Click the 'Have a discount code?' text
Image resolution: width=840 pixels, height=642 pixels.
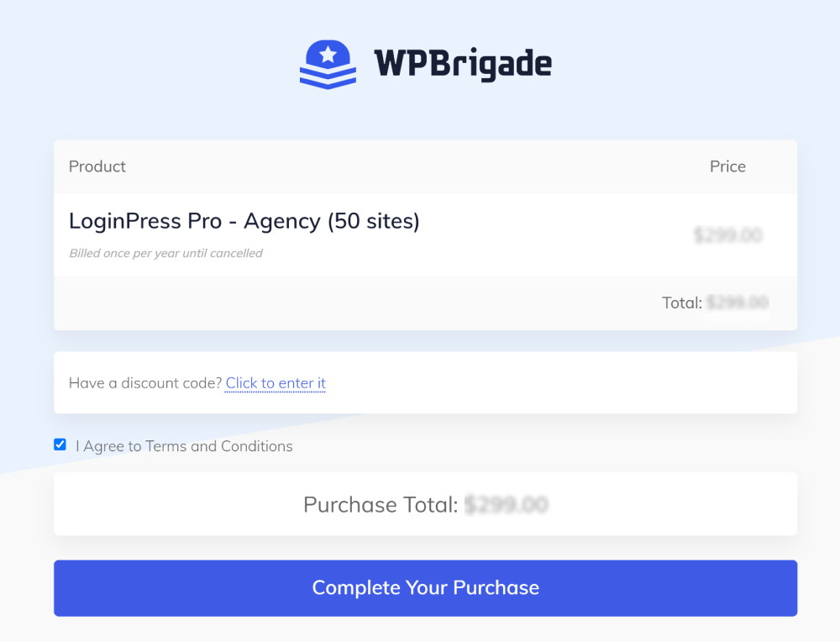[x=145, y=382]
